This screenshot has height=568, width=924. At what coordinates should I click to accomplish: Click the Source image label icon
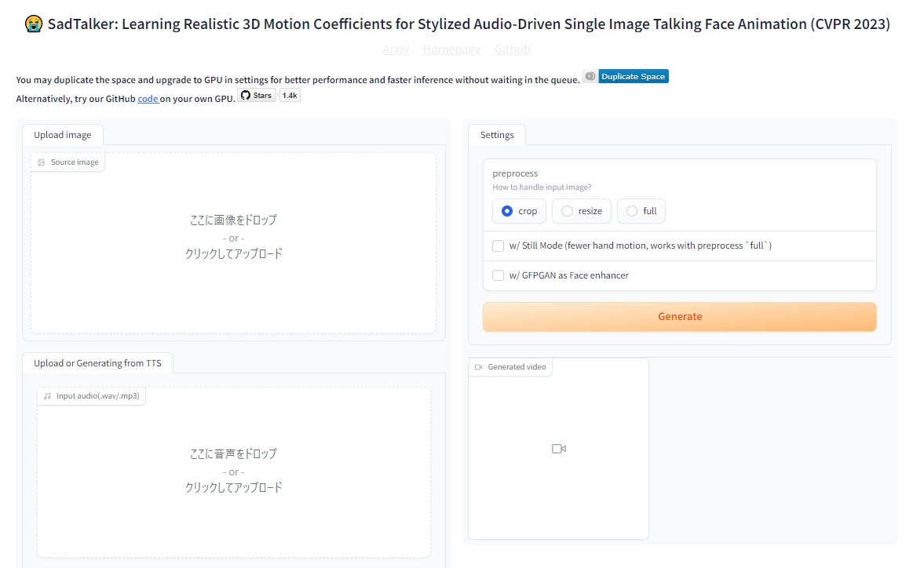42,162
